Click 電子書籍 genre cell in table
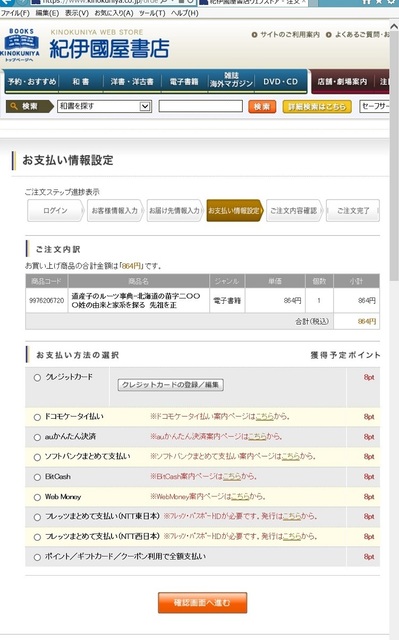Image resolution: width=399 pixels, height=640 pixels. (x=227, y=301)
